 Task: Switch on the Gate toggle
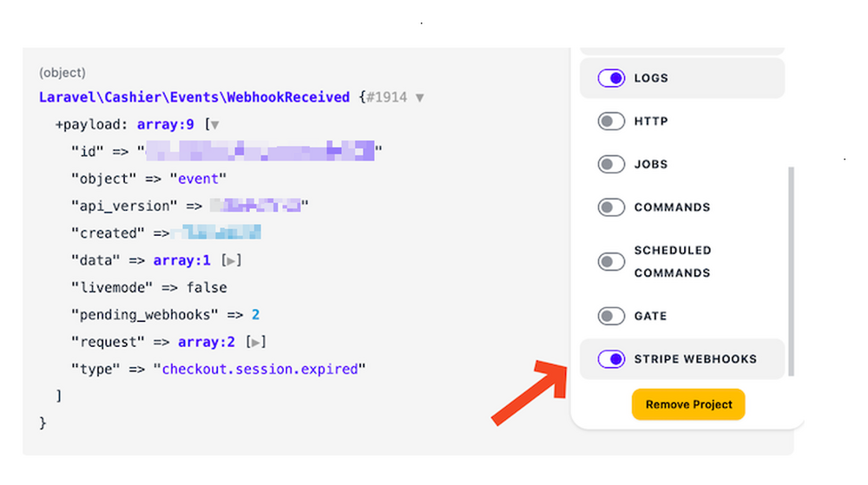(x=611, y=316)
